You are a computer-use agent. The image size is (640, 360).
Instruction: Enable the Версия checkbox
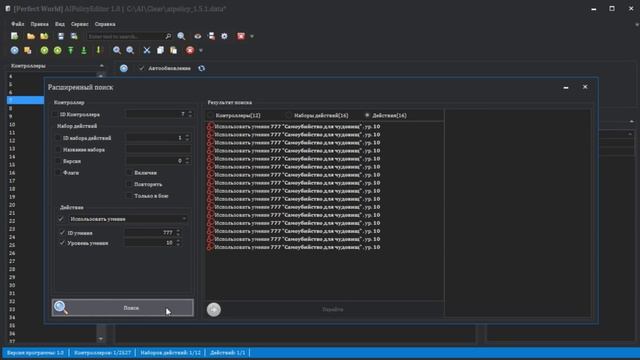[58, 161]
